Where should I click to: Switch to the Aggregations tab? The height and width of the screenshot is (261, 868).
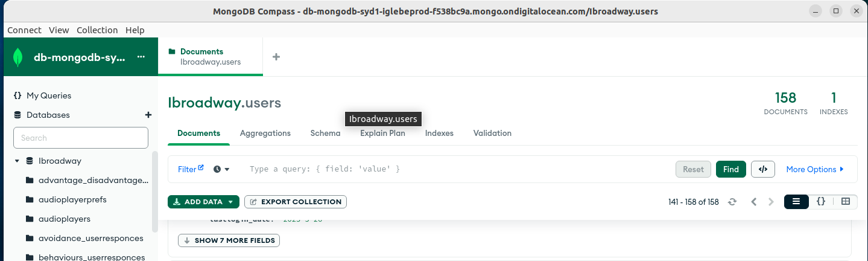tap(265, 133)
